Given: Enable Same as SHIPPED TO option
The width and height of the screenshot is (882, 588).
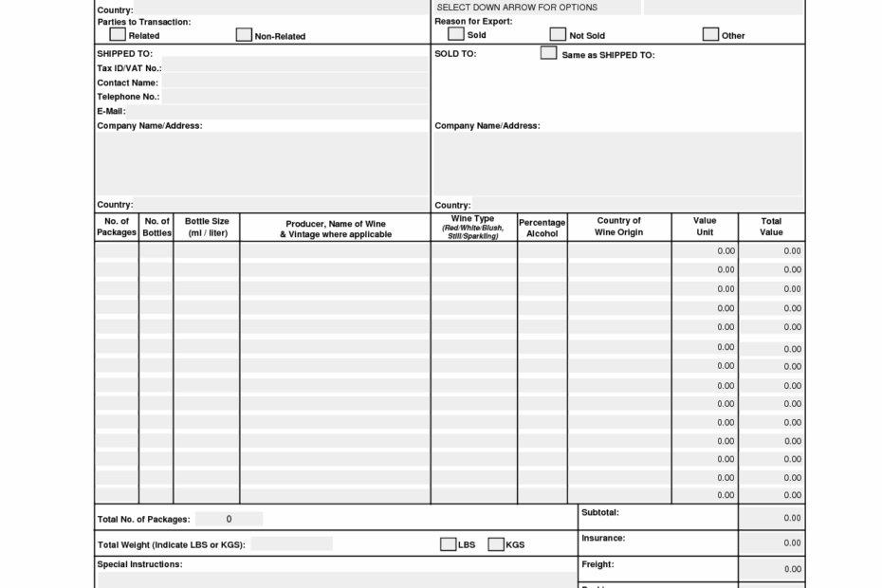Looking at the screenshot, I should pos(548,53).
